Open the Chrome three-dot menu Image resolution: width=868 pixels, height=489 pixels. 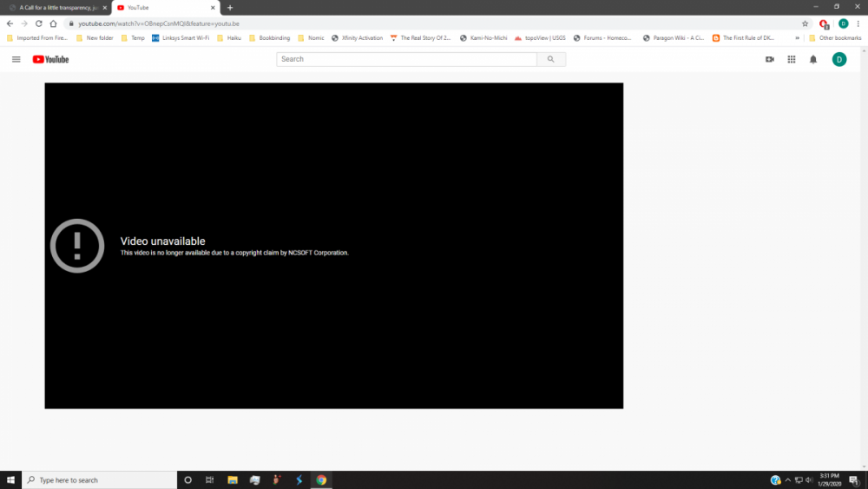[858, 23]
